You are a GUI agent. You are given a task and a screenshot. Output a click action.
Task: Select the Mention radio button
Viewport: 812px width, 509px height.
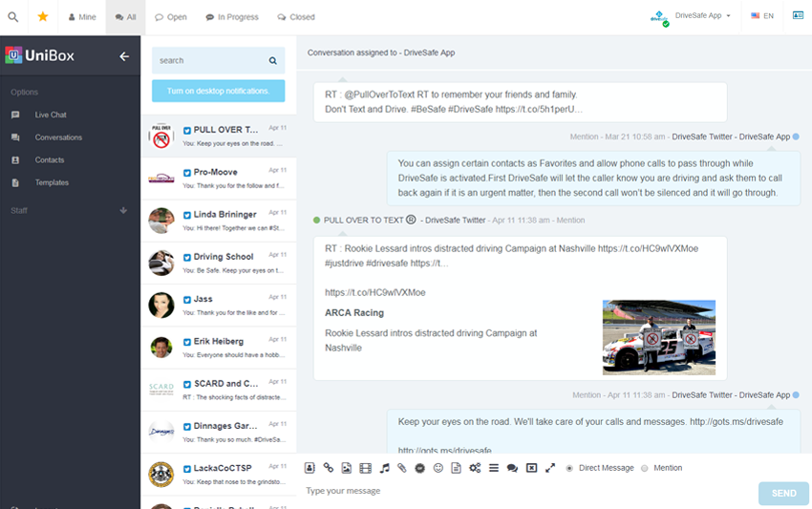point(644,468)
